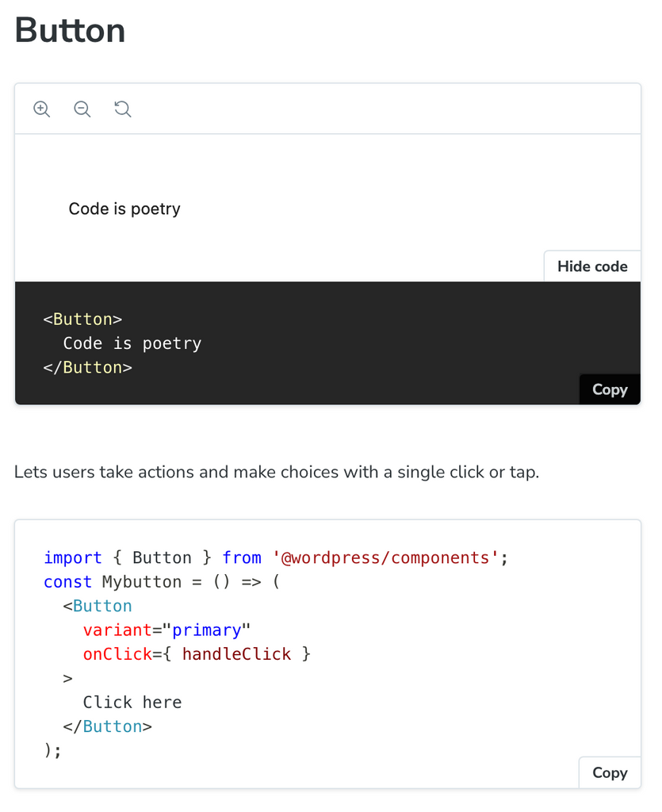
Task: Click the variant="primary" attribute line
Action: pos(166,630)
